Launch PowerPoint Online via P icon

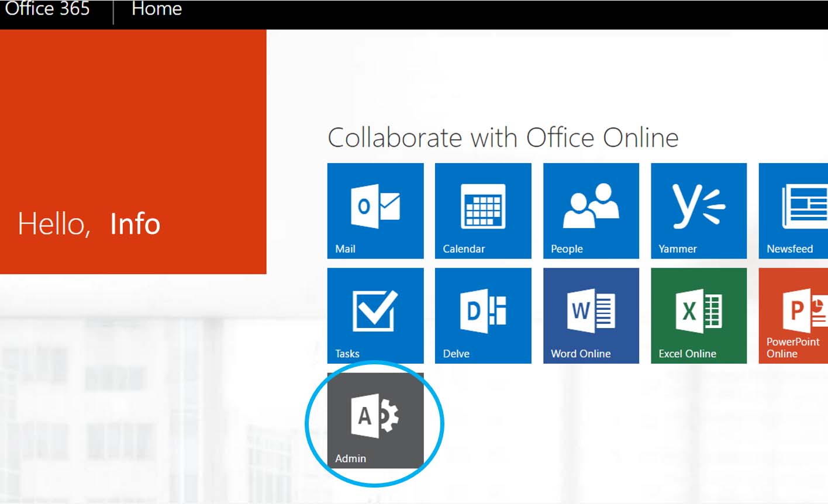coord(804,309)
